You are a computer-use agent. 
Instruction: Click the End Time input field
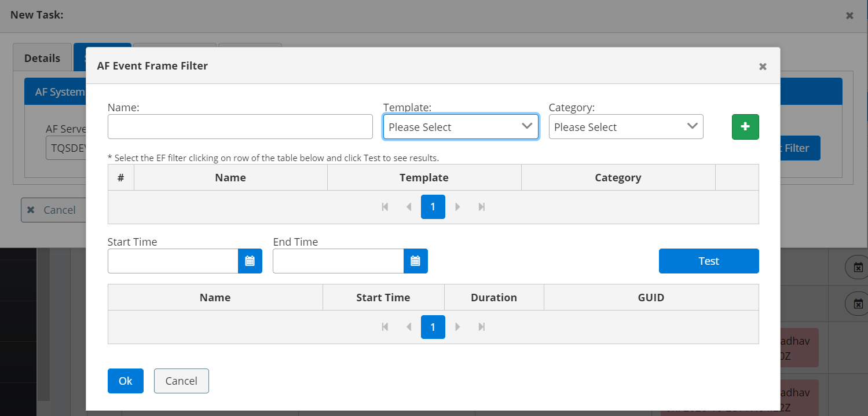[338, 261]
